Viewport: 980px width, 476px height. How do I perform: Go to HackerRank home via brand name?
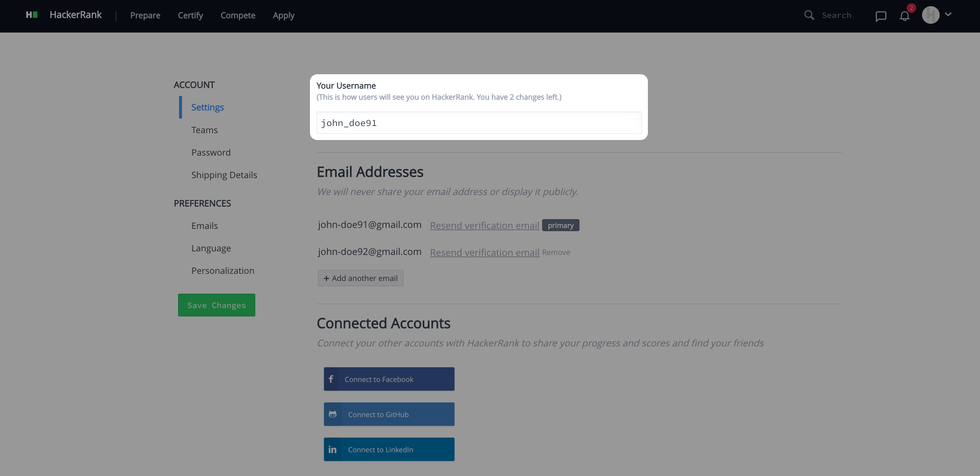(x=76, y=15)
